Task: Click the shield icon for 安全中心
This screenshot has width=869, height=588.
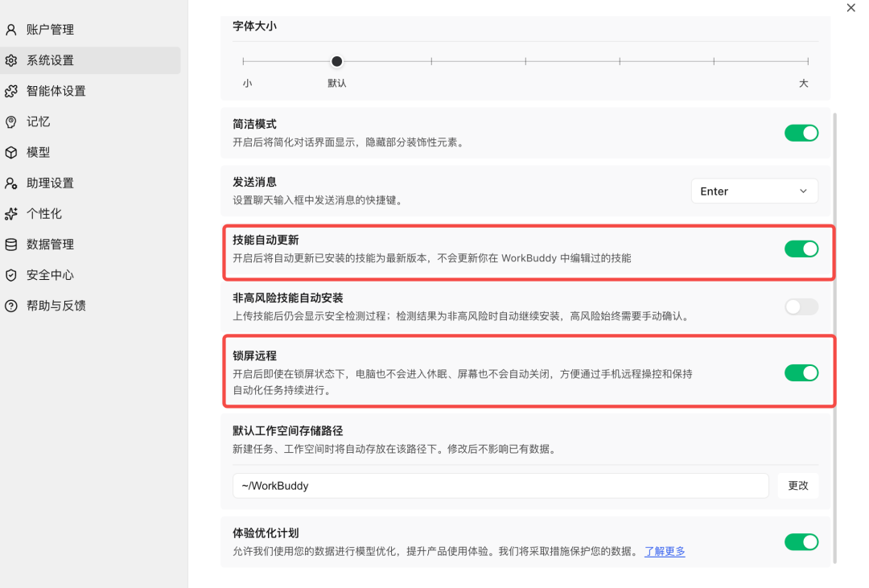Action: (x=11, y=275)
